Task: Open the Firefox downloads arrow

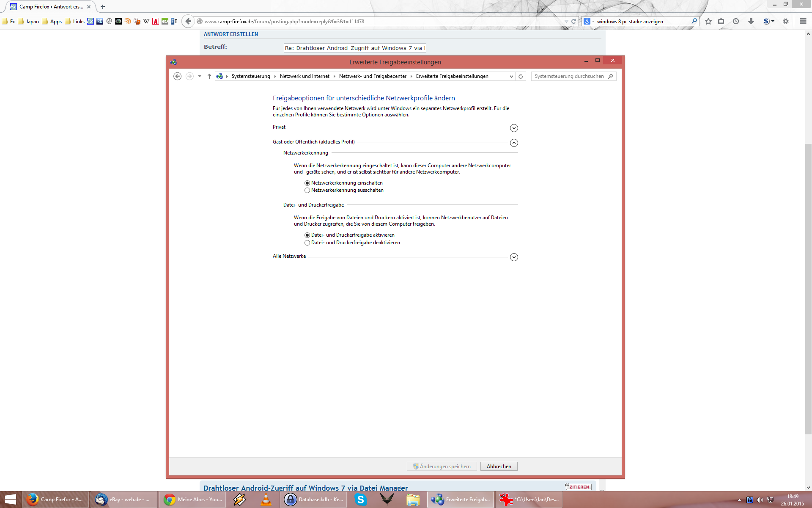Action: [751, 21]
